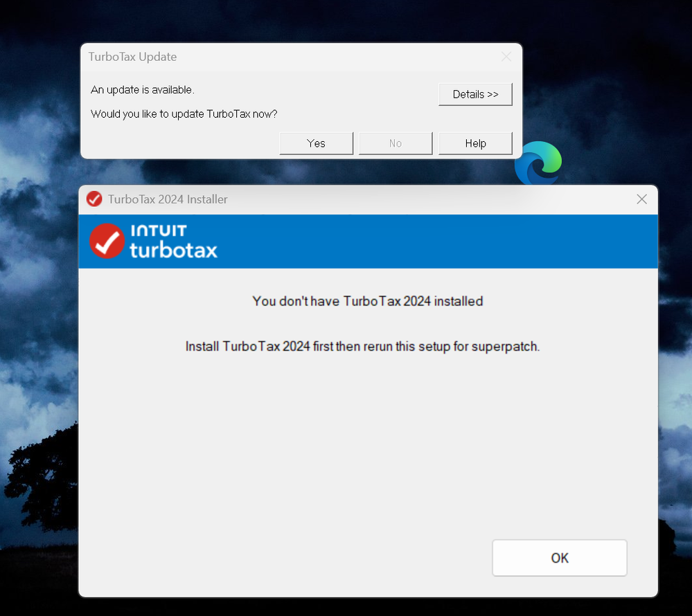
Task: Click the superpatch instruction message
Action: tap(362, 346)
